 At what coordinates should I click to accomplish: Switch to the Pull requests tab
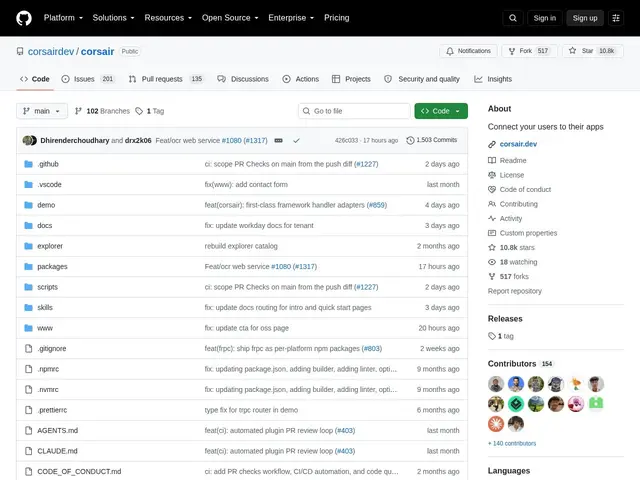pyautogui.click(x=166, y=79)
